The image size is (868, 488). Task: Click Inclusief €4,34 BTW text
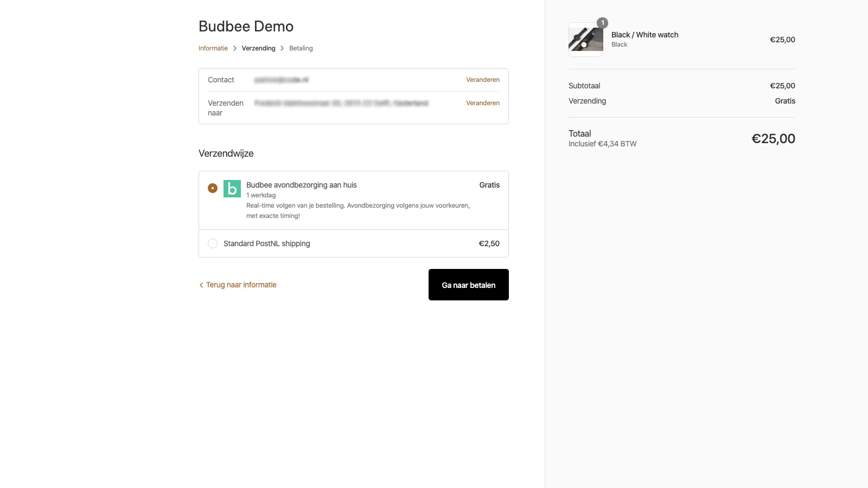[603, 144]
